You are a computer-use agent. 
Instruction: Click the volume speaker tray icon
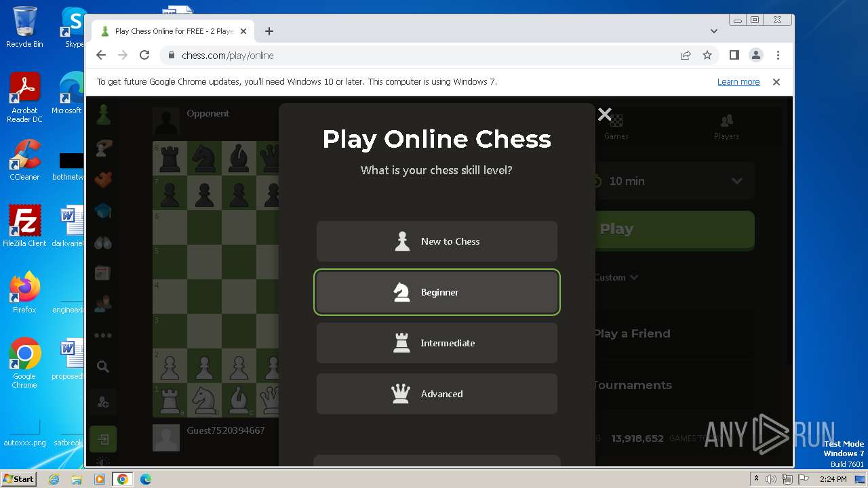coord(771,479)
